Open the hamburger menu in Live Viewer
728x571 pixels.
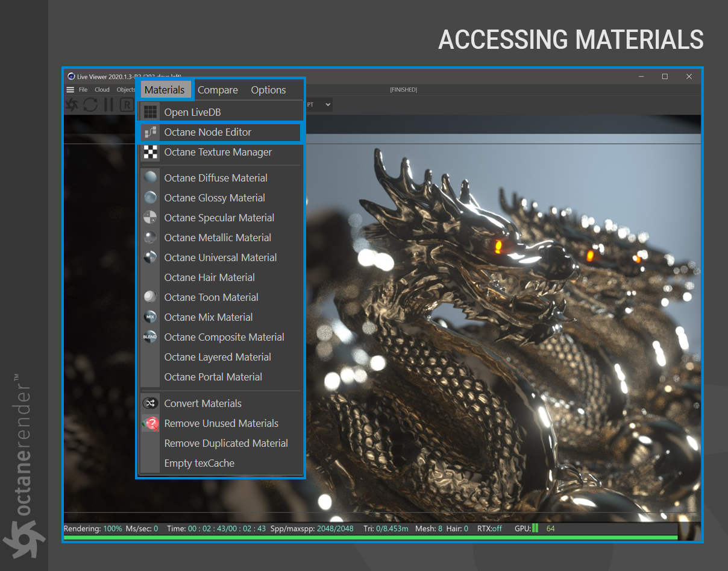point(71,90)
